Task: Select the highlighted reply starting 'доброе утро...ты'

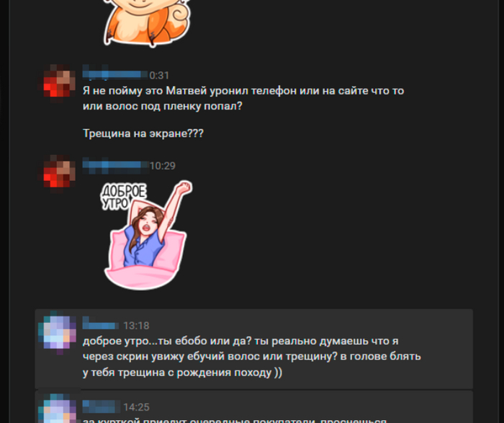Action: click(254, 349)
